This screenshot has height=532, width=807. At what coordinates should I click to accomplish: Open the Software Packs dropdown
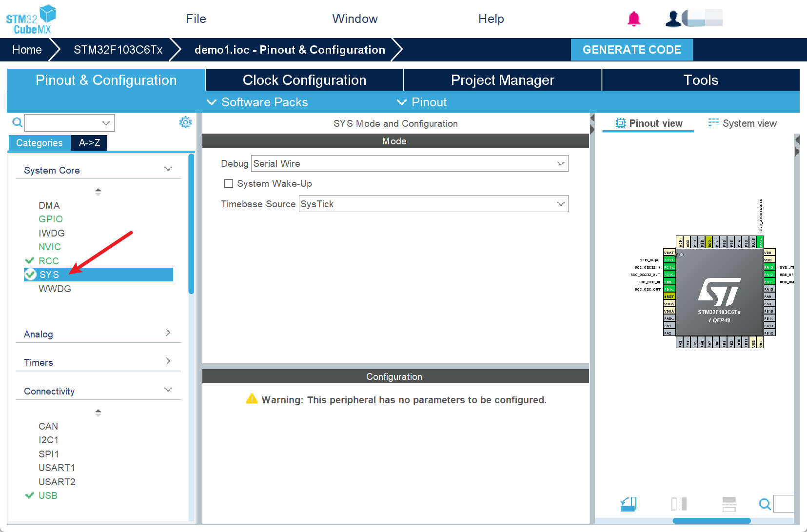(257, 102)
